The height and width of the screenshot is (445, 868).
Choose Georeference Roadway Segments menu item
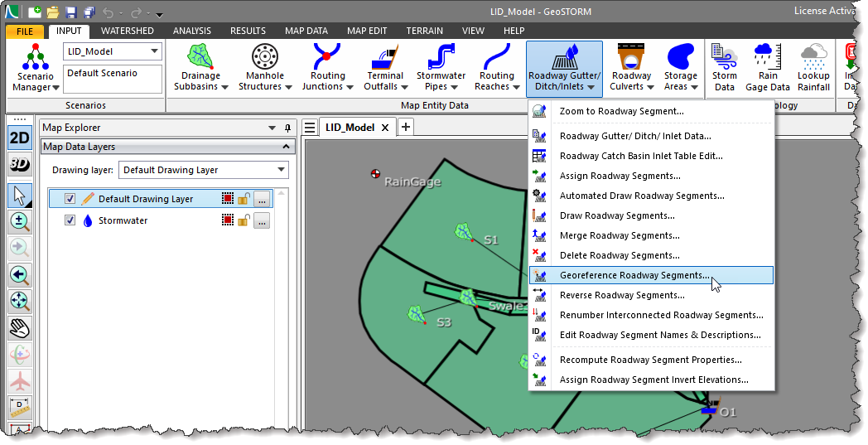tap(634, 275)
